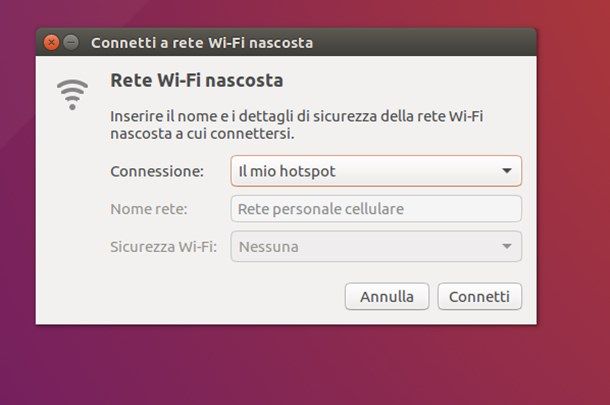Click the Connetti button

pos(479,296)
